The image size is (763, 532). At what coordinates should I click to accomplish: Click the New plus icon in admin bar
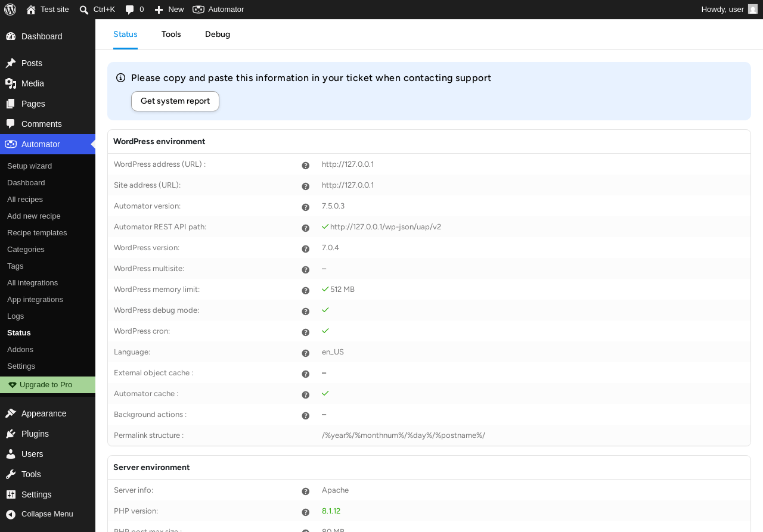[159, 10]
